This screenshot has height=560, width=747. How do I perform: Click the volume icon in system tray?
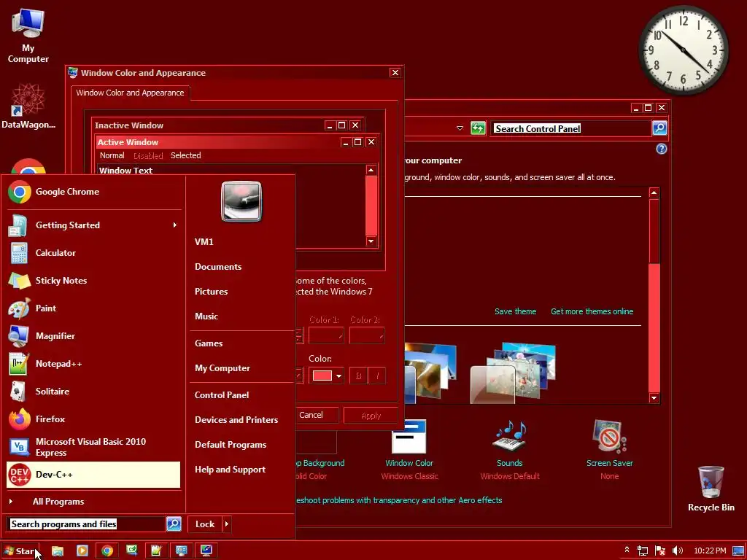[x=678, y=551]
